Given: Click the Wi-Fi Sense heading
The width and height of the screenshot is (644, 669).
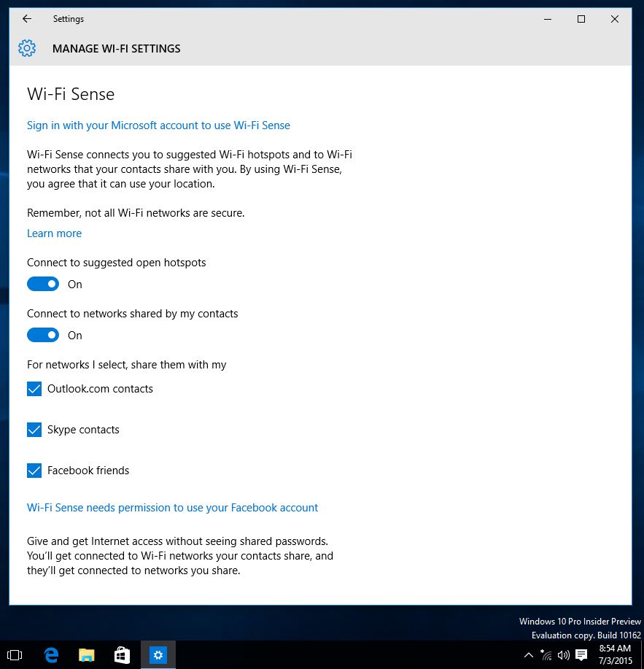Looking at the screenshot, I should click(71, 94).
